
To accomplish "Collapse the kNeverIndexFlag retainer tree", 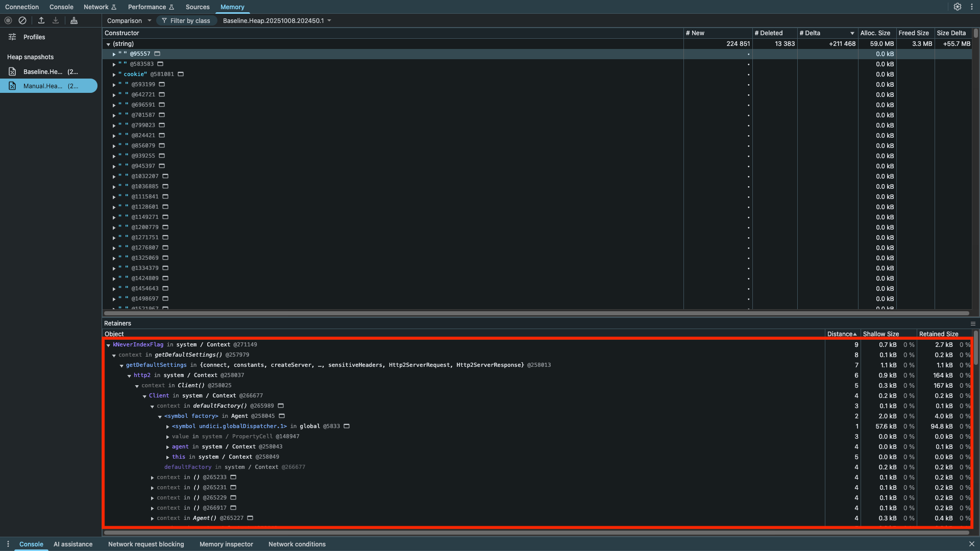I will pos(108,344).
